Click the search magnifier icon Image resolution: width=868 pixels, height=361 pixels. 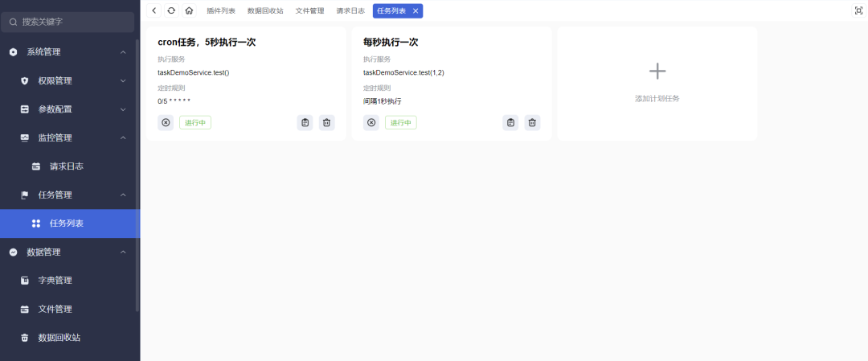14,23
